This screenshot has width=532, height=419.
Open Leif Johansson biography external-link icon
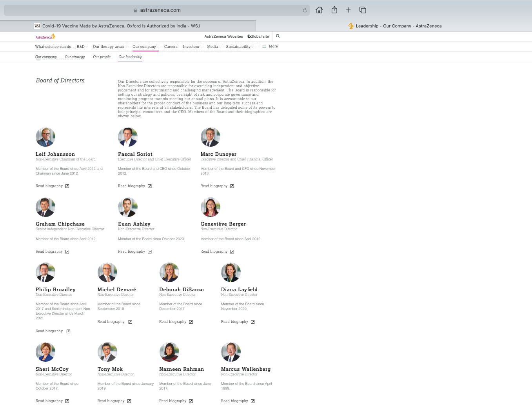[x=67, y=186]
